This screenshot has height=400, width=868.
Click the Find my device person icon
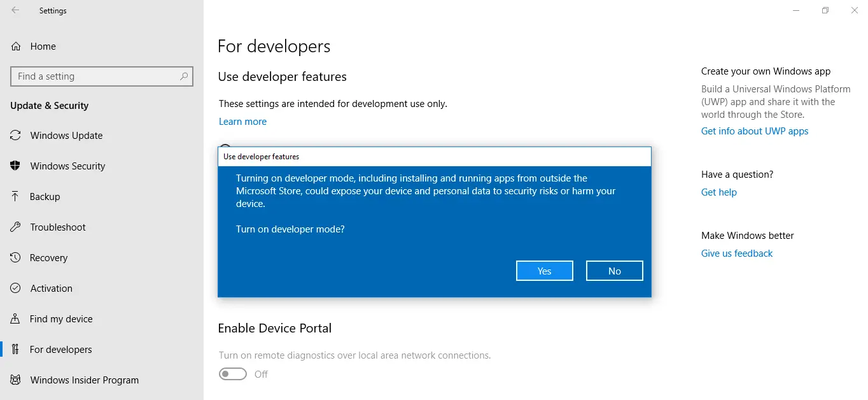pyautogui.click(x=16, y=318)
